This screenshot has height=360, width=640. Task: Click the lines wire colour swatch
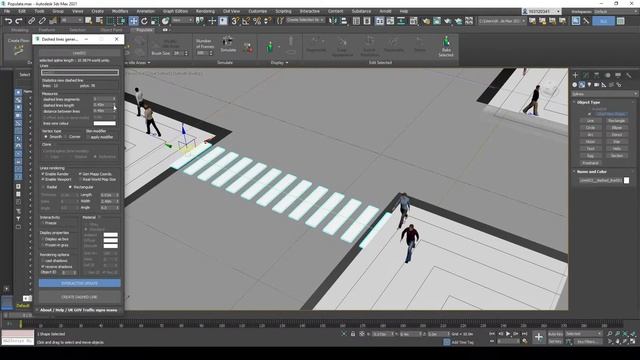[104, 123]
